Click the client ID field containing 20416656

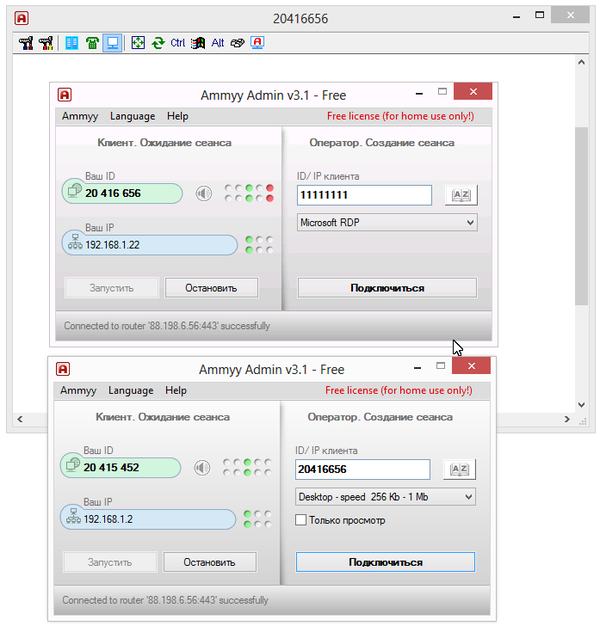[x=362, y=470]
